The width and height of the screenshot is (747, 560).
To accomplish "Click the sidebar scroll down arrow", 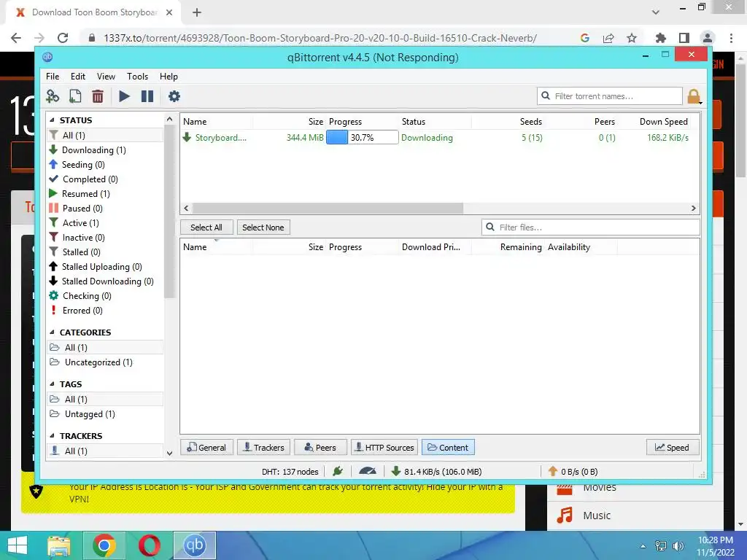I will [x=169, y=454].
